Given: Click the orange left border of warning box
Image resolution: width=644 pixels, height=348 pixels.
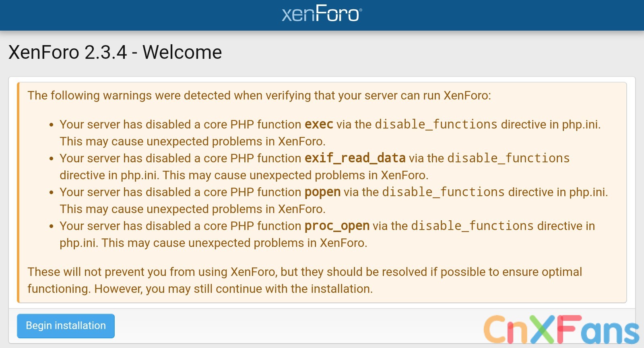Looking at the screenshot, I should pos(18,193).
